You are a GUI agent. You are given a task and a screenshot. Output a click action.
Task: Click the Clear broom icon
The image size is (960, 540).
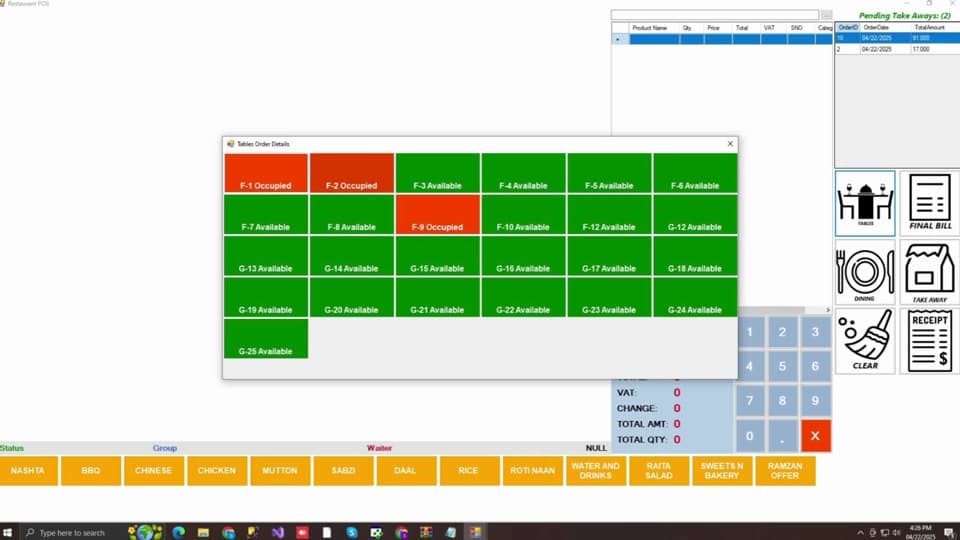click(864, 341)
